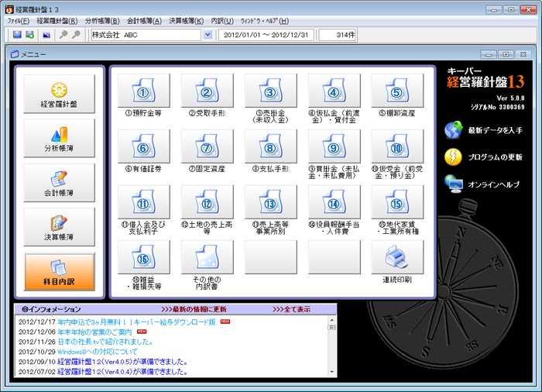542x392 pixels.
Task: Click the date range 2012/01/01～2012/12/31 field
Action: pos(266,35)
